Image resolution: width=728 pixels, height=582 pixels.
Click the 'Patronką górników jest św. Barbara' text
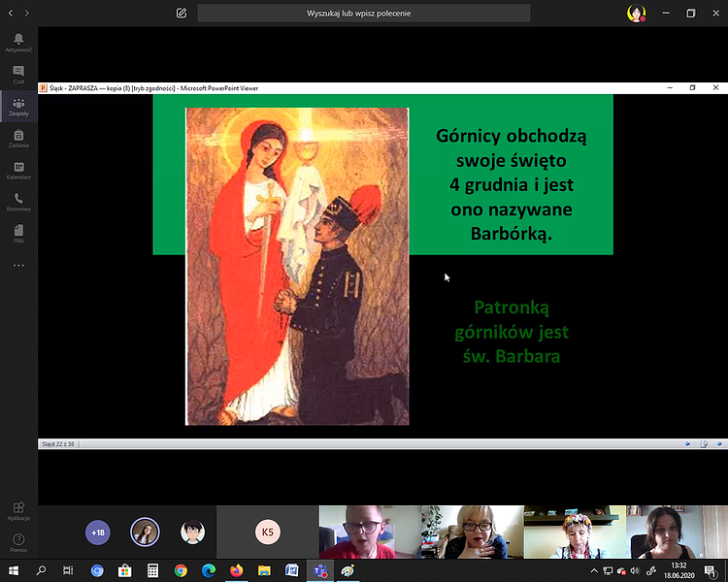click(512, 332)
